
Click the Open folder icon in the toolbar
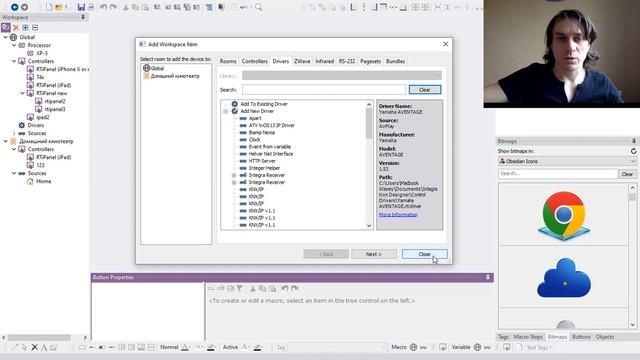tap(59, 7)
